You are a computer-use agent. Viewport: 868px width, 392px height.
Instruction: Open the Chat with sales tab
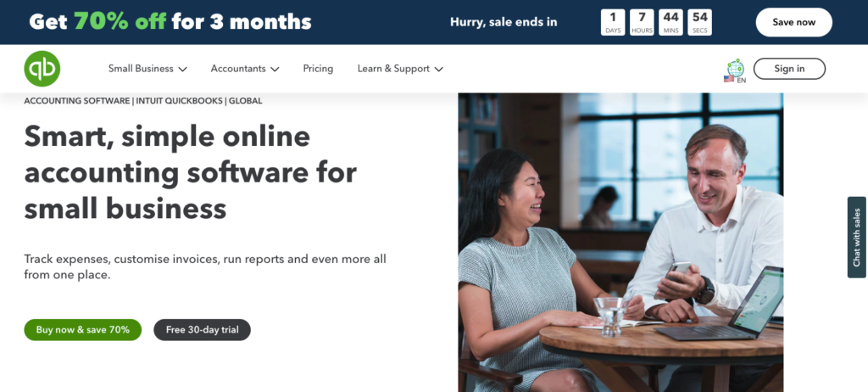click(x=856, y=238)
